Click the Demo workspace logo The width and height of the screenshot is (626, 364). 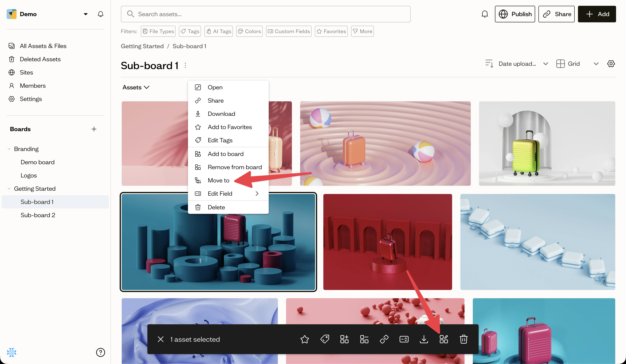(x=12, y=14)
